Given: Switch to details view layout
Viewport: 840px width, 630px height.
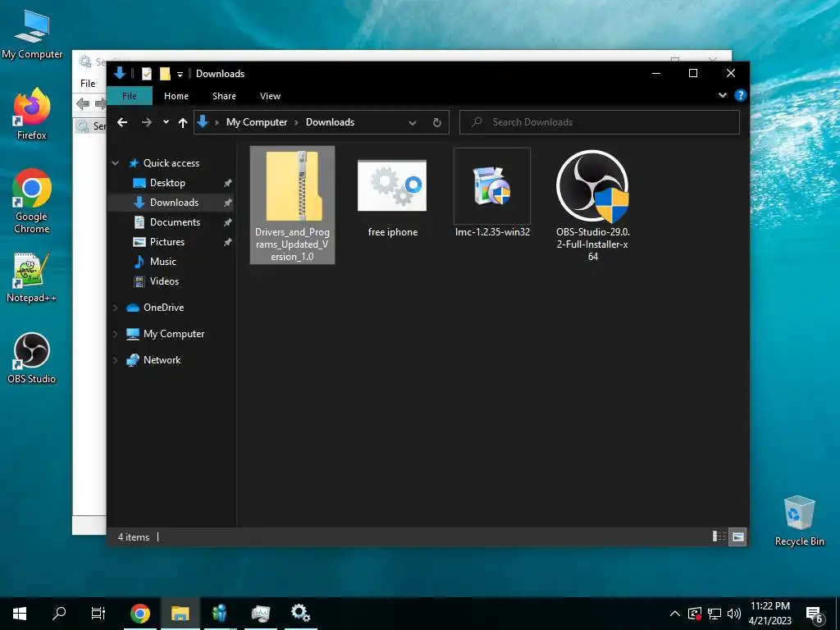Looking at the screenshot, I should [x=719, y=536].
